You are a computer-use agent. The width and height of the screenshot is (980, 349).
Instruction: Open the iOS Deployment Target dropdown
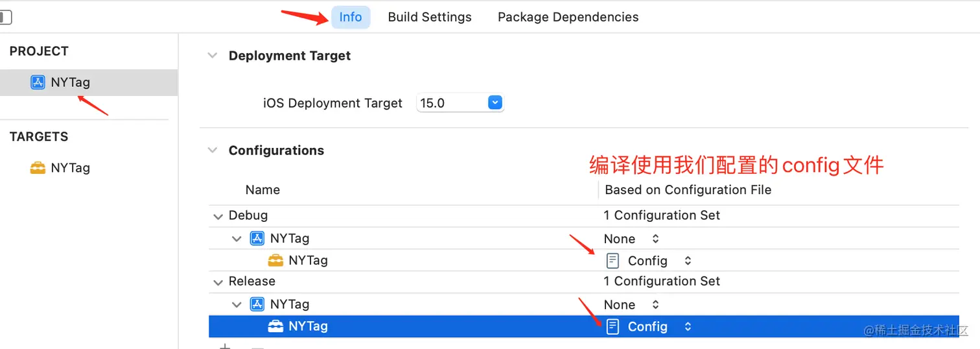pyautogui.click(x=495, y=102)
